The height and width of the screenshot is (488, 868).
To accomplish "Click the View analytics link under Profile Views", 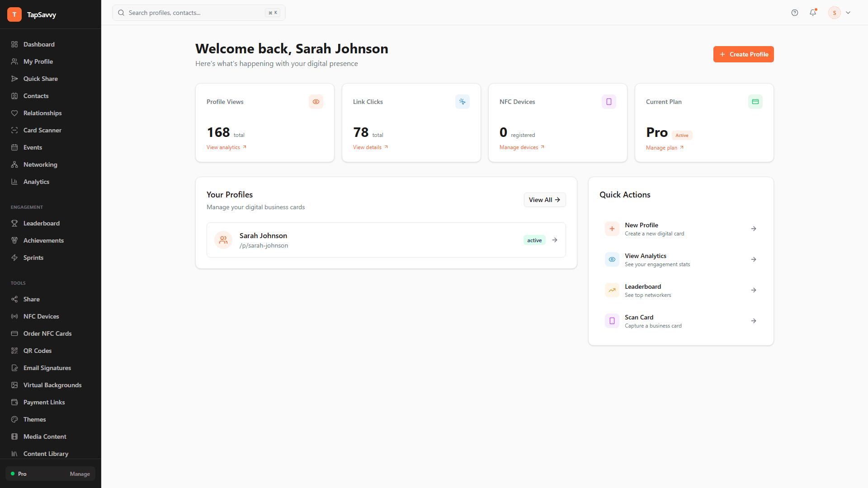I will click(223, 147).
